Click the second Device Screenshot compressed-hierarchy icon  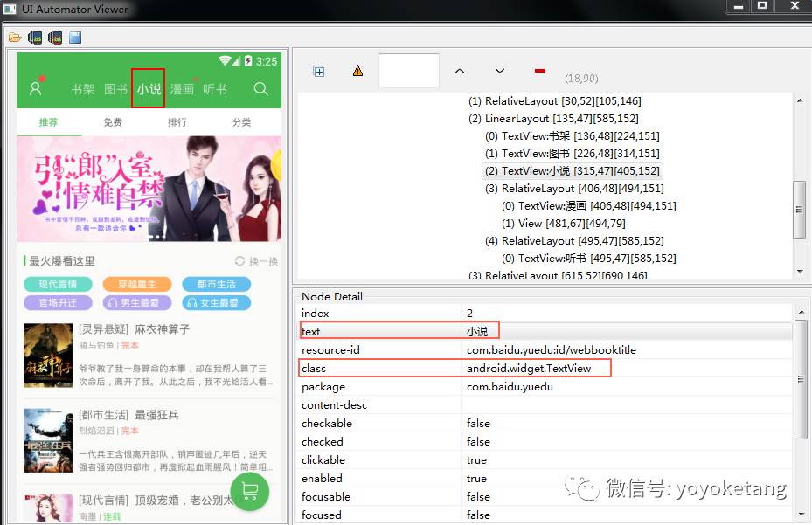coord(55,38)
